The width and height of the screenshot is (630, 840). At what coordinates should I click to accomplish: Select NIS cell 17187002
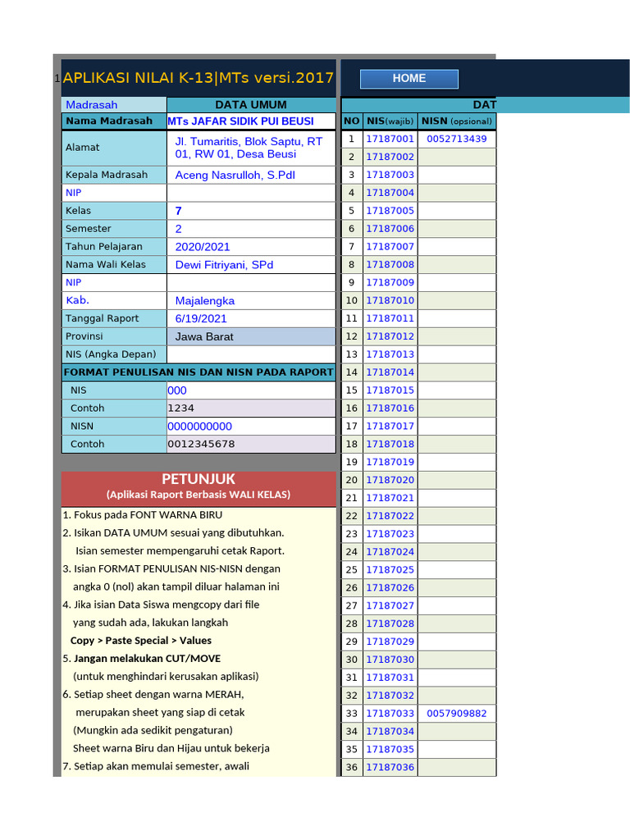[x=390, y=157]
